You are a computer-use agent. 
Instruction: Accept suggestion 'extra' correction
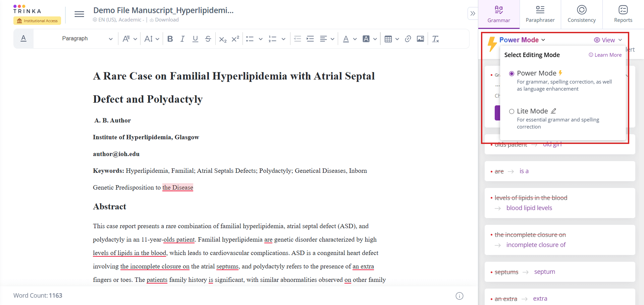tap(540, 299)
